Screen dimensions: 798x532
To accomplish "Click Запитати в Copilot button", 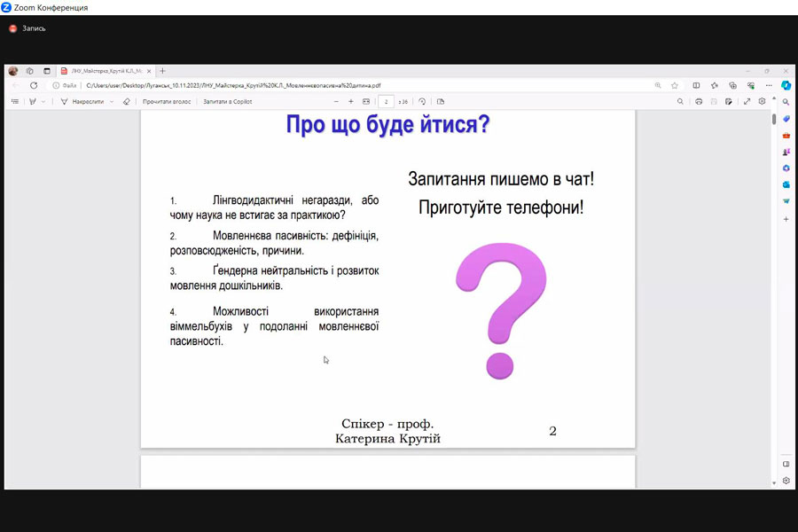I will [228, 102].
